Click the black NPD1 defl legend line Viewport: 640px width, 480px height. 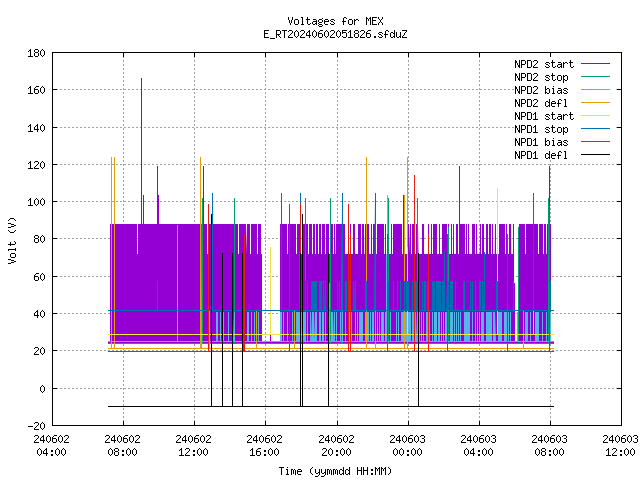click(595, 155)
